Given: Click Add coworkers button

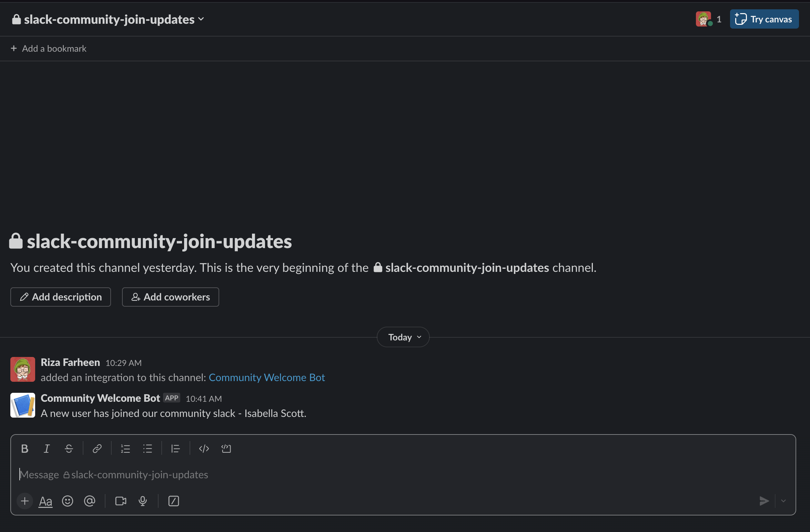Looking at the screenshot, I should 170,297.
